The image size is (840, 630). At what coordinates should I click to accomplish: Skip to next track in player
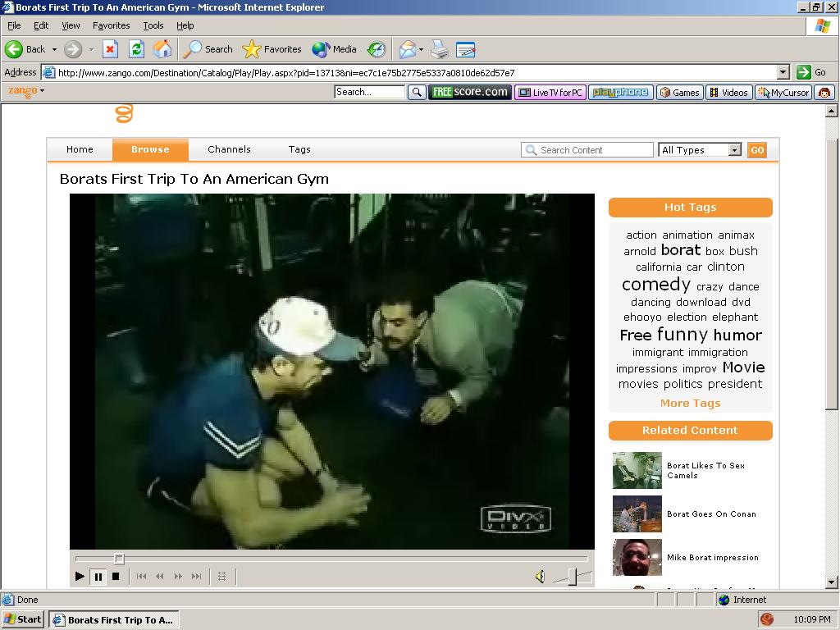pyautogui.click(x=197, y=577)
